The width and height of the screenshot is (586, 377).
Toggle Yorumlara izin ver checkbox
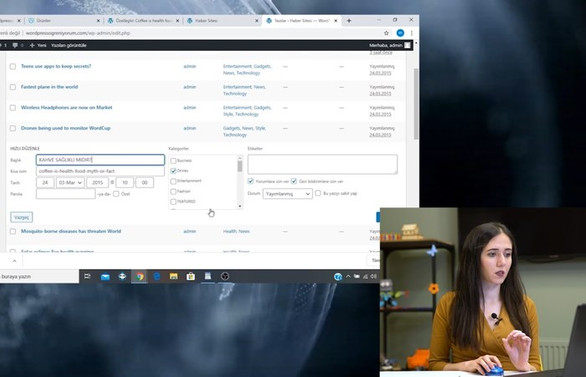pos(250,181)
